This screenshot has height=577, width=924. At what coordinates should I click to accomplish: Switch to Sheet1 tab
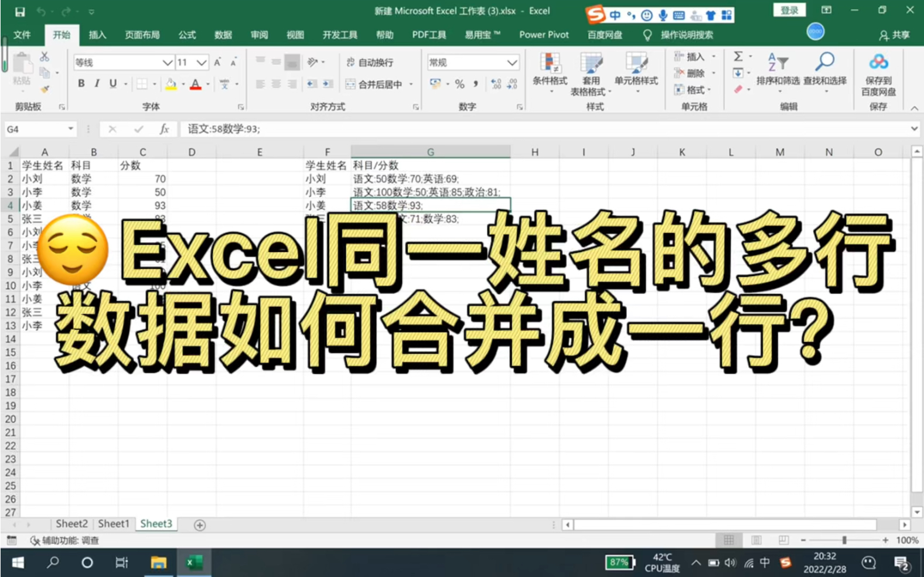click(114, 524)
